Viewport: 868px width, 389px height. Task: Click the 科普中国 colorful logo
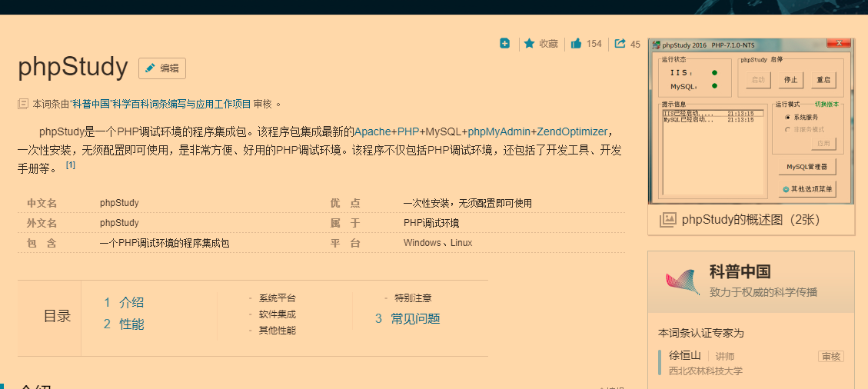[x=683, y=281]
